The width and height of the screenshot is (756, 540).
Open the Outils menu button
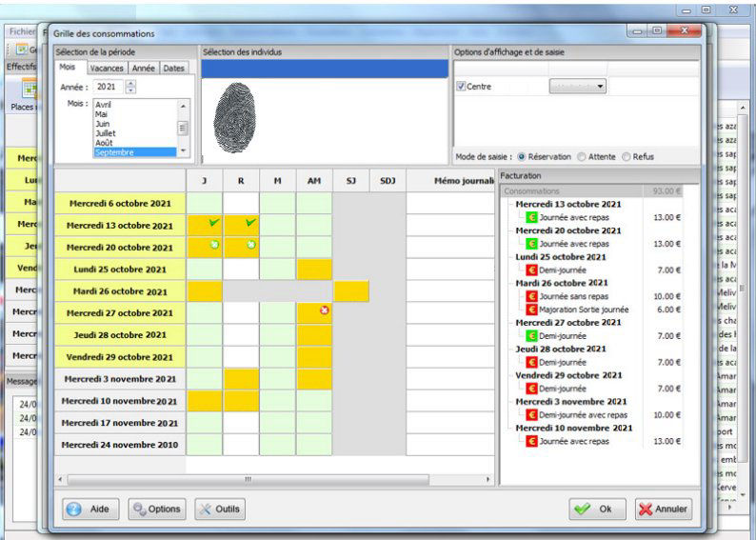point(220,510)
